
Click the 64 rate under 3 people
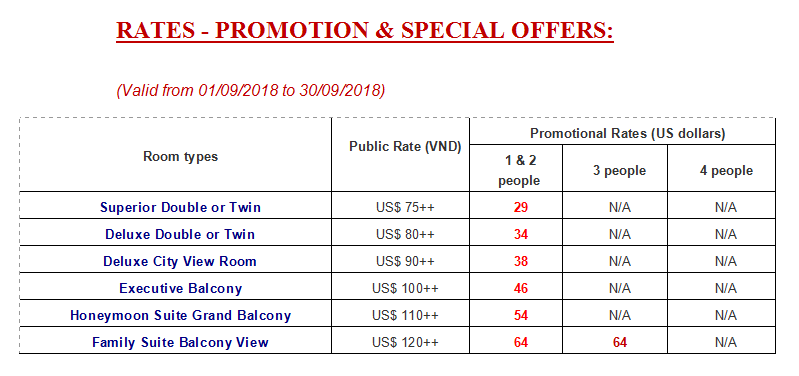pyautogui.click(x=620, y=342)
